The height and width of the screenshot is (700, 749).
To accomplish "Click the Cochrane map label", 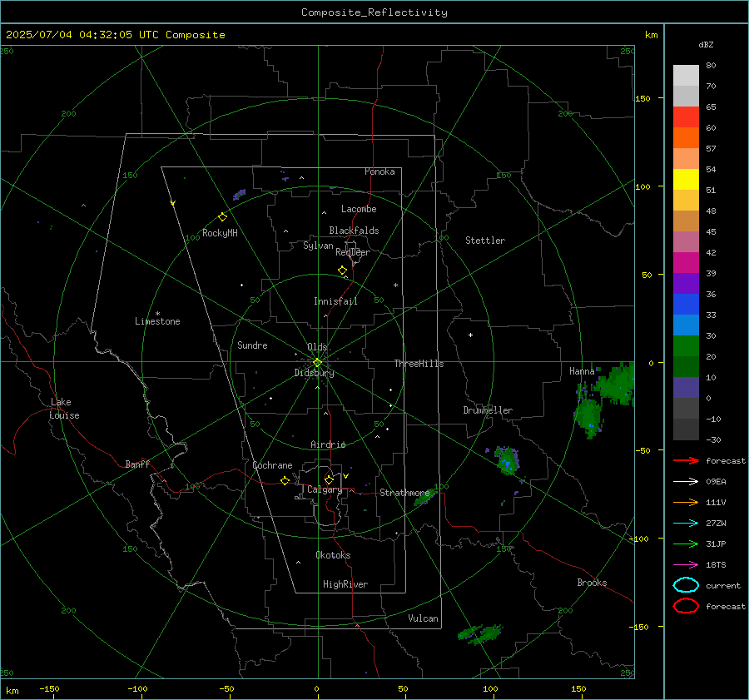I will [x=272, y=465].
